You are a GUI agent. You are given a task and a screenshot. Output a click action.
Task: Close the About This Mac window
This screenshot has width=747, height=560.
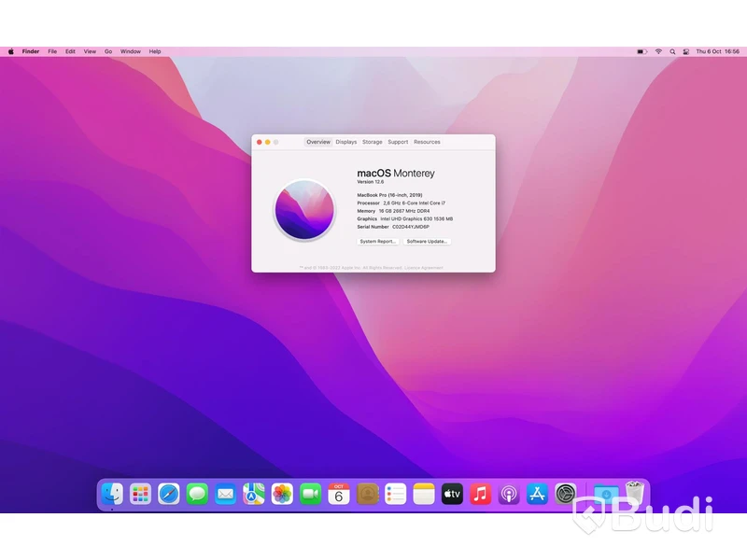pos(260,142)
